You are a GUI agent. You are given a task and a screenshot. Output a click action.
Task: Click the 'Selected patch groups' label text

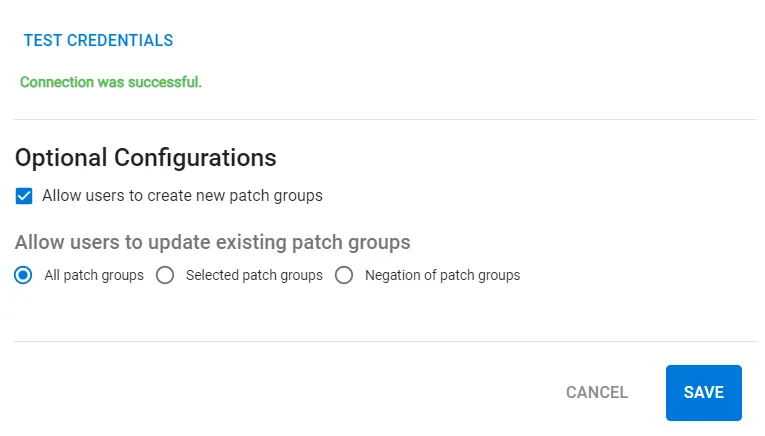pos(254,275)
